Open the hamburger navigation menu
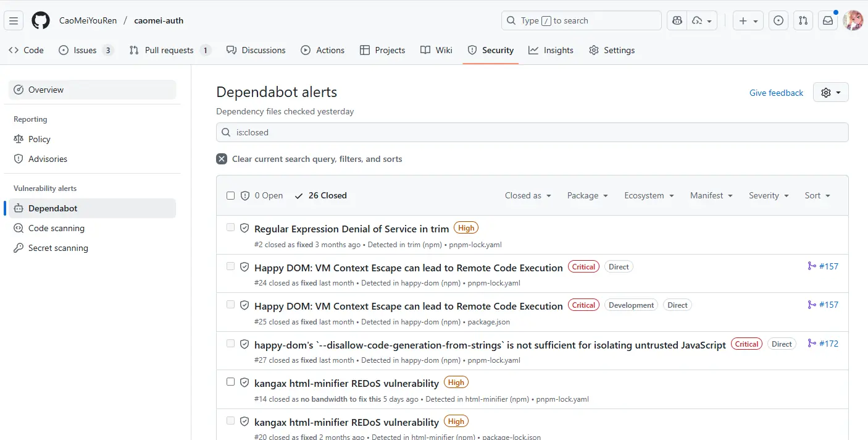 point(14,20)
